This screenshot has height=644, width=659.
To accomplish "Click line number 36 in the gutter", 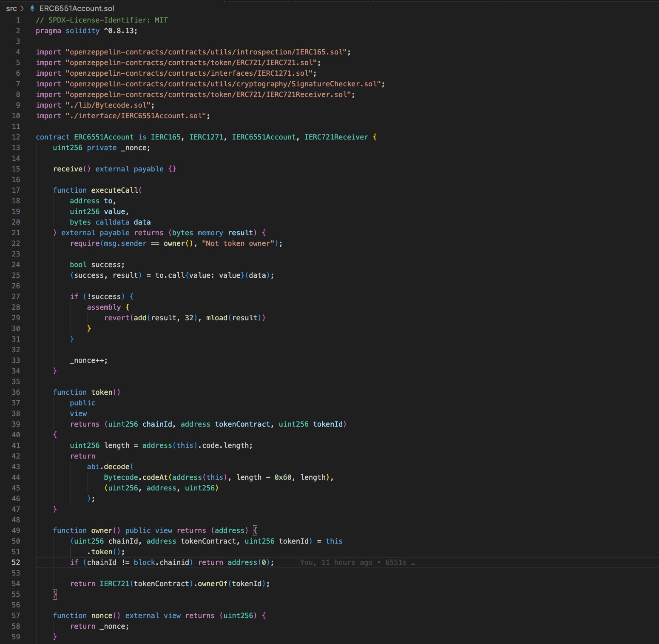I will 16,392.
